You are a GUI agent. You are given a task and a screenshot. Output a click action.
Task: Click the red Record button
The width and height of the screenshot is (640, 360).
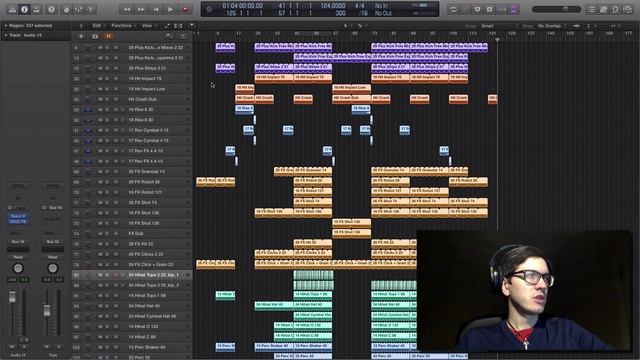[185, 9]
